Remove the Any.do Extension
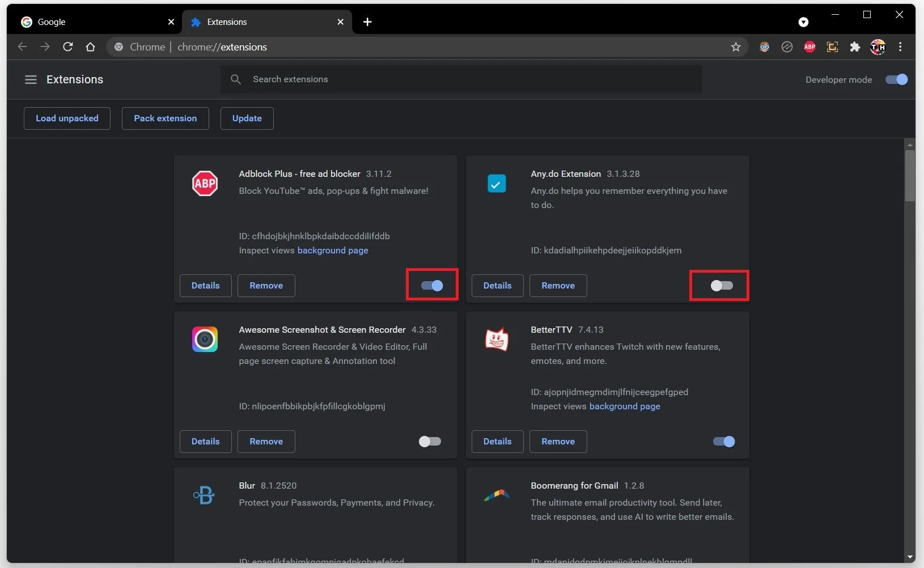Image resolution: width=924 pixels, height=568 pixels. coord(558,286)
